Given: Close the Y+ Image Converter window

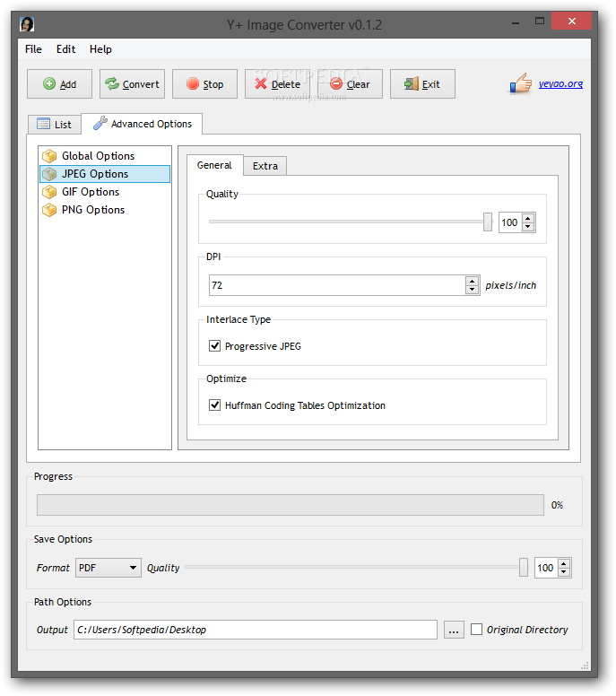Looking at the screenshot, I should [x=572, y=22].
